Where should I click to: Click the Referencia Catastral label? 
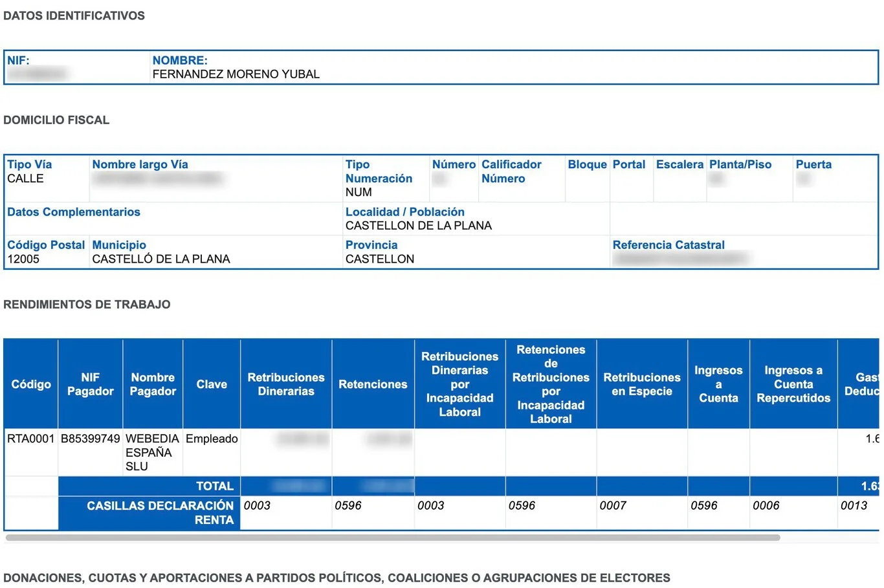click(x=669, y=245)
